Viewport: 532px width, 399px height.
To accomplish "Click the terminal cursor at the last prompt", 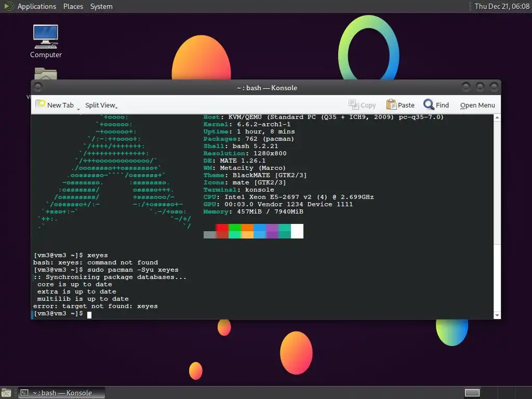I will point(89,314).
